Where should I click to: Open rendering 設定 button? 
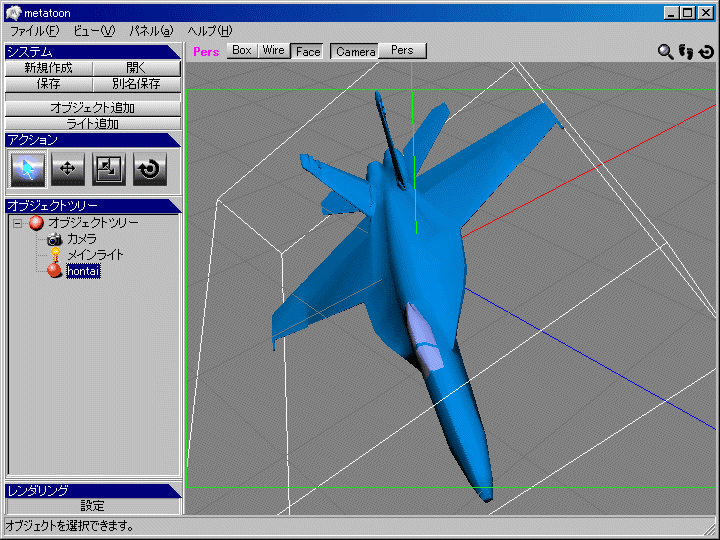click(93, 506)
